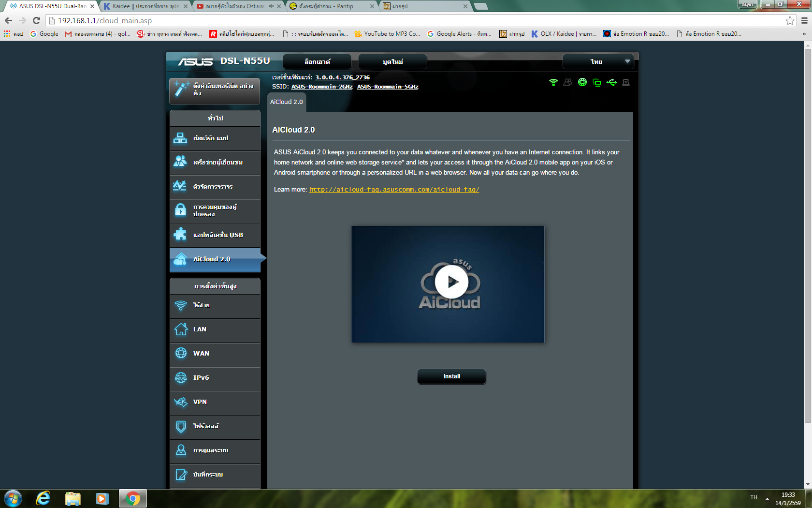Launch Internet Explorer from the taskbar
Screen dimensions: 812x508
pos(43,498)
